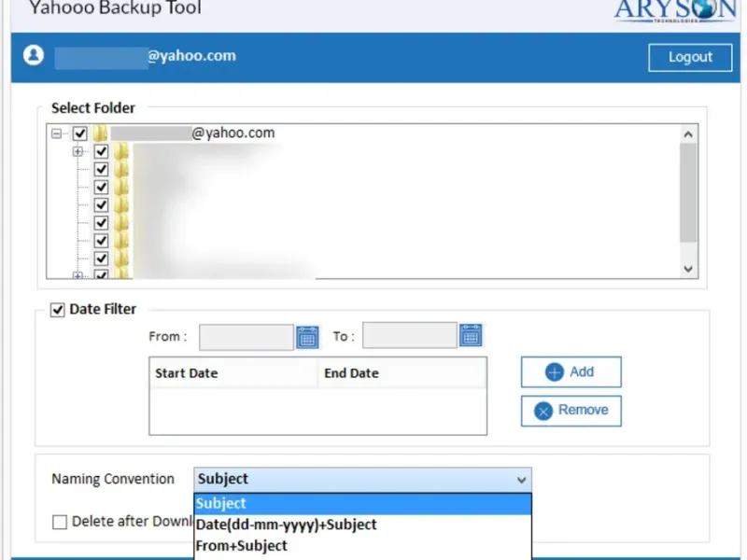Click the From date input field
The height and width of the screenshot is (560, 747).
point(247,337)
